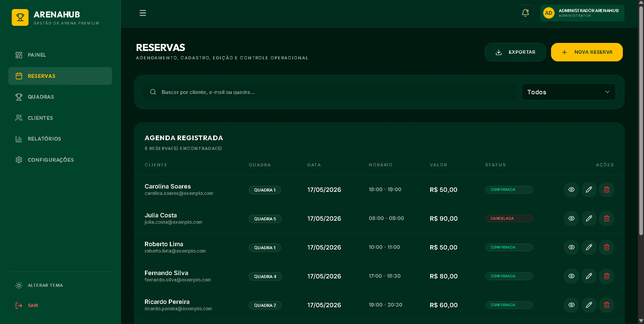Edit Julia Costa reservation
The width and height of the screenshot is (644, 324).
(589, 218)
